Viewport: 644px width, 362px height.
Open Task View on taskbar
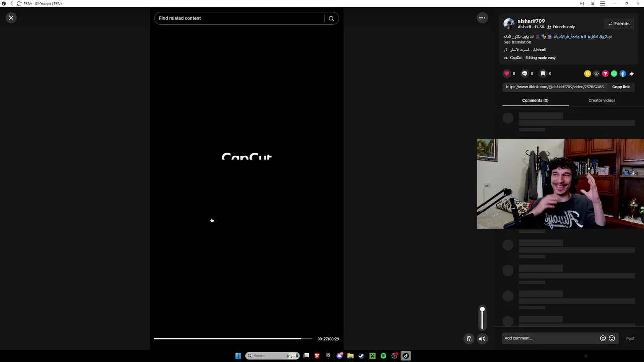(x=306, y=356)
